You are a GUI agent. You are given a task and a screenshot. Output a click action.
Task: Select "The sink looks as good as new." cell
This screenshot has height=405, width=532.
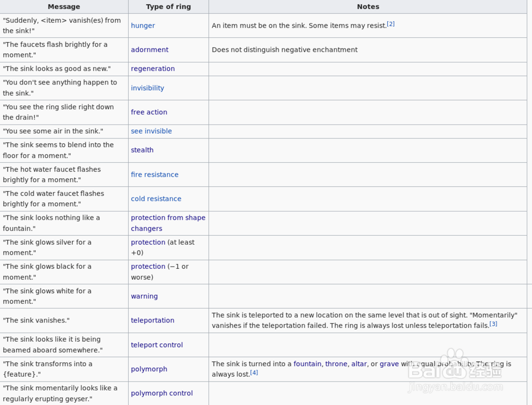[x=64, y=69]
